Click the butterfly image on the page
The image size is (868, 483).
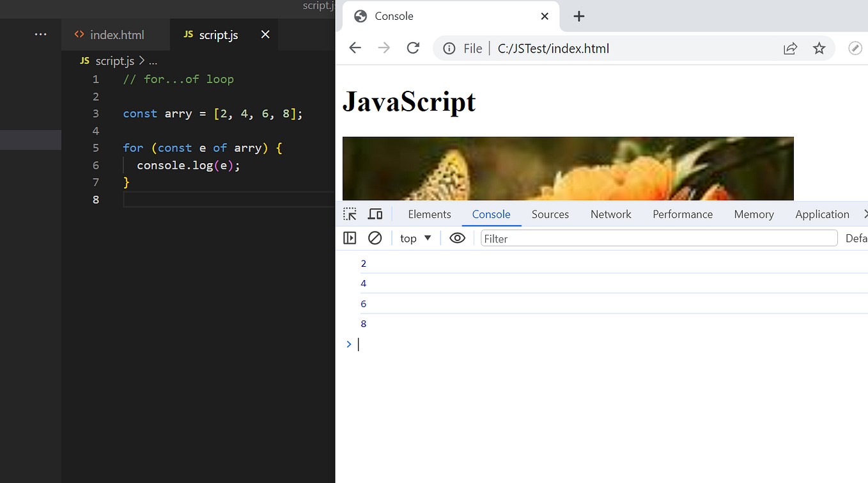point(568,168)
